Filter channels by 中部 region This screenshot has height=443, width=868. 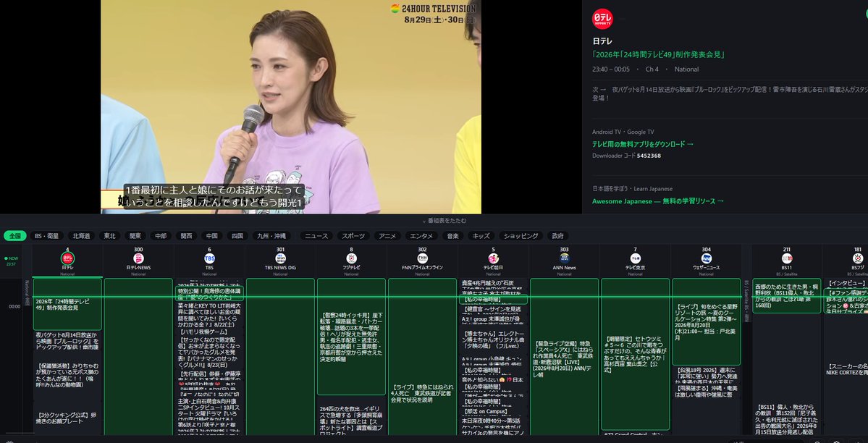(x=161, y=236)
